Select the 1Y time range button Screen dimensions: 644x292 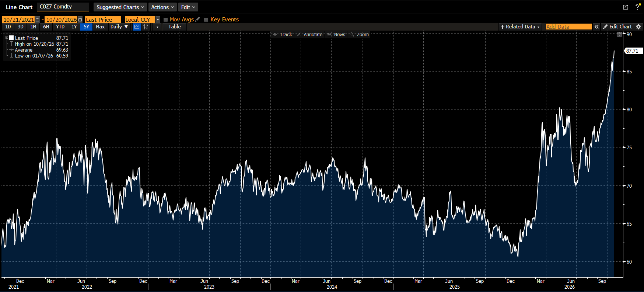(x=74, y=27)
